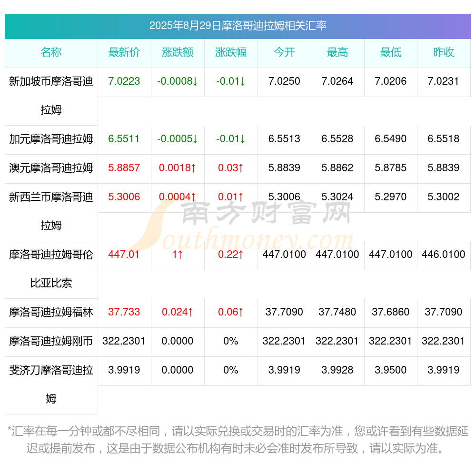Click change percent 0.03↑

pos(231,168)
